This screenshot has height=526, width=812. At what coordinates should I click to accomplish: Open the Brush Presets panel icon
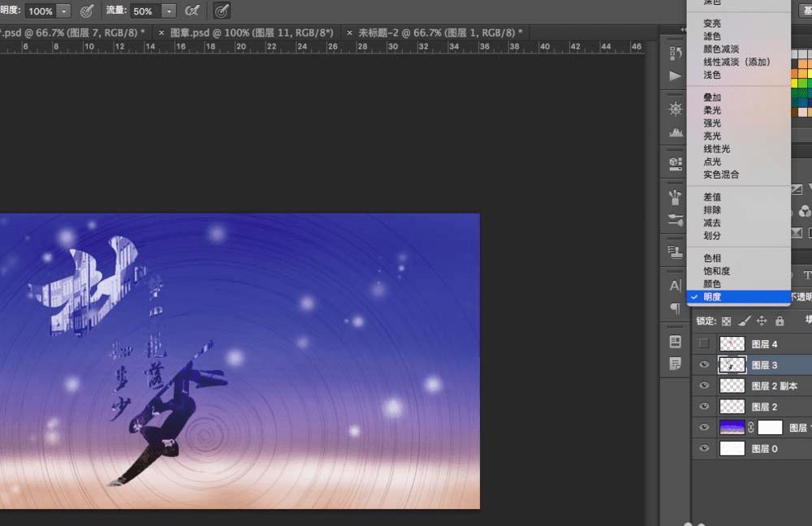click(676, 219)
